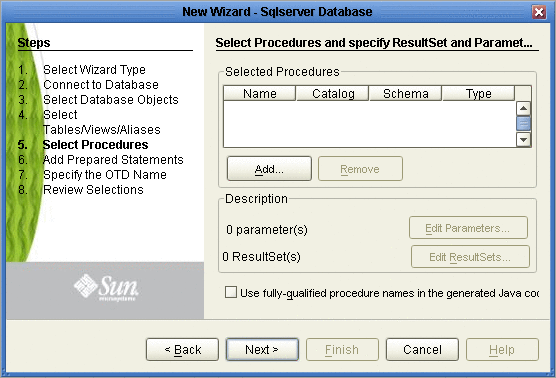Click the '0 parameter(s)' text
This screenshot has width=556, height=378.
click(x=267, y=230)
